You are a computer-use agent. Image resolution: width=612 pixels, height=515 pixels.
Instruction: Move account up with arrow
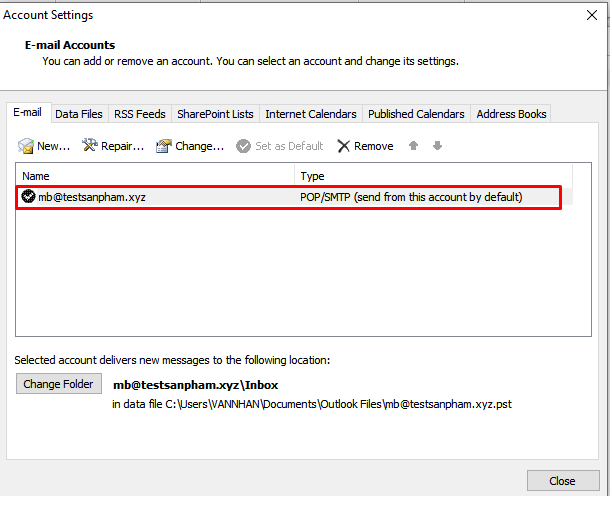[x=414, y=146]
